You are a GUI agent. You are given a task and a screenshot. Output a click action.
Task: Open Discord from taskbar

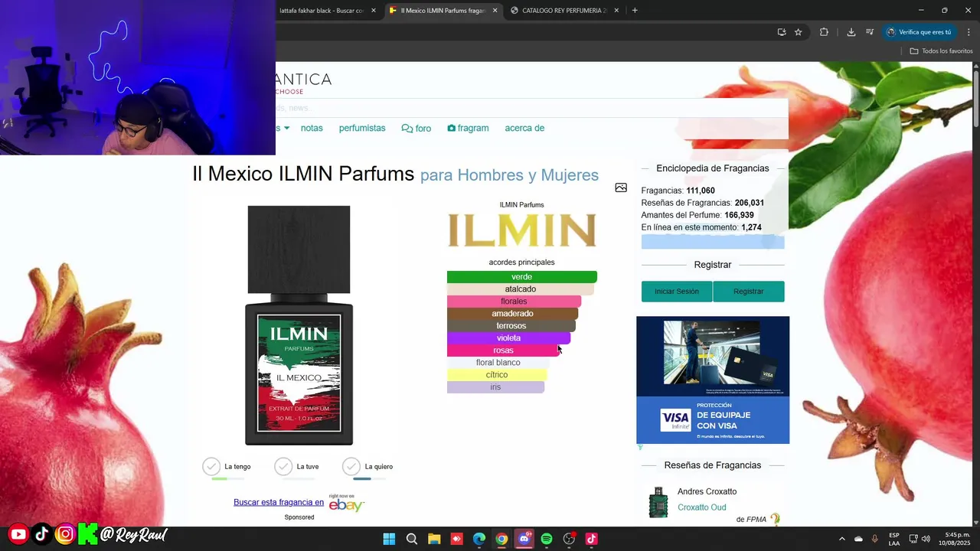(524, 539)
